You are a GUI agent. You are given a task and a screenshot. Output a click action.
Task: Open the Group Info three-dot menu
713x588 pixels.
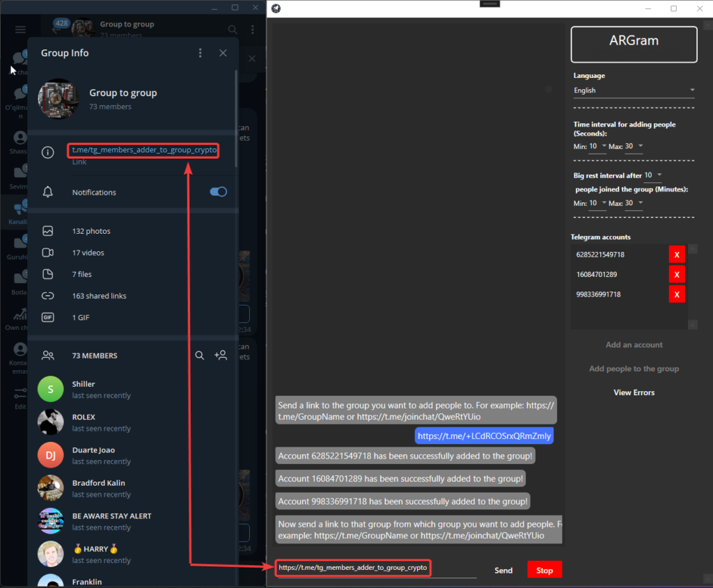[201, 53]
